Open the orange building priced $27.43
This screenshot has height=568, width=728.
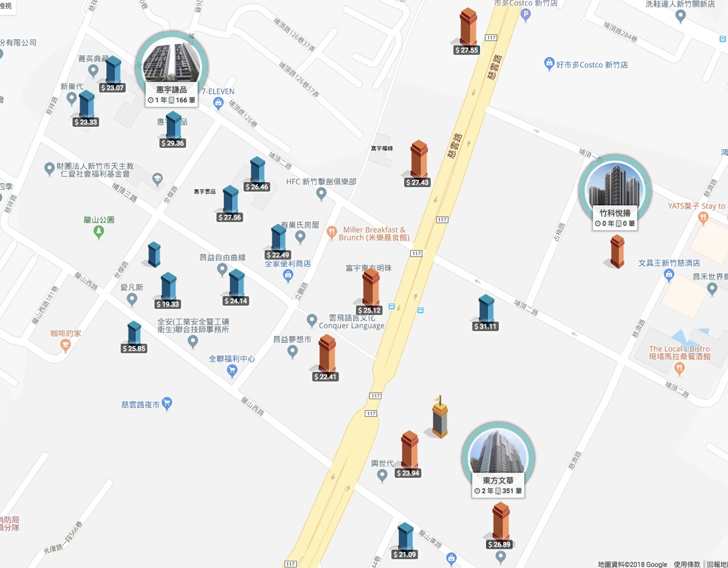pyautogui.click(x=419, y=159)
